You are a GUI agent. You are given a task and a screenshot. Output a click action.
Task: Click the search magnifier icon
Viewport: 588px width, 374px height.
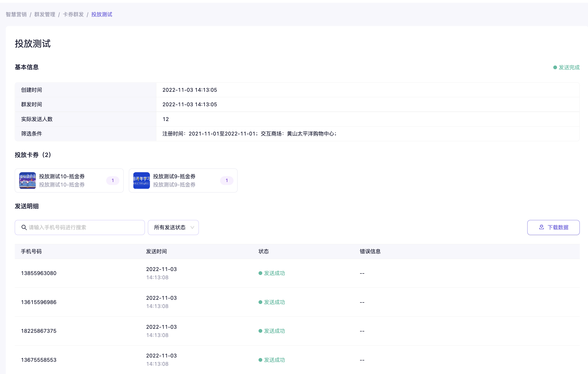pos(24,227)
